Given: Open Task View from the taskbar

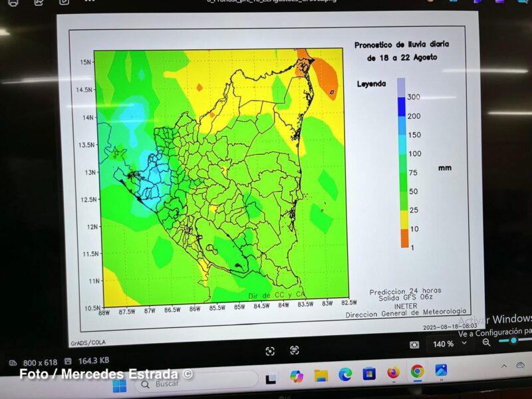Looking at the screenshot, I should pos(271,378).
